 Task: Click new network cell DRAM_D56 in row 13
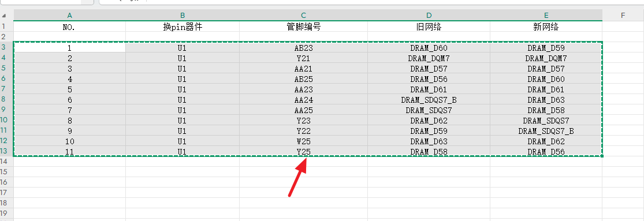[x=546, y=152]
